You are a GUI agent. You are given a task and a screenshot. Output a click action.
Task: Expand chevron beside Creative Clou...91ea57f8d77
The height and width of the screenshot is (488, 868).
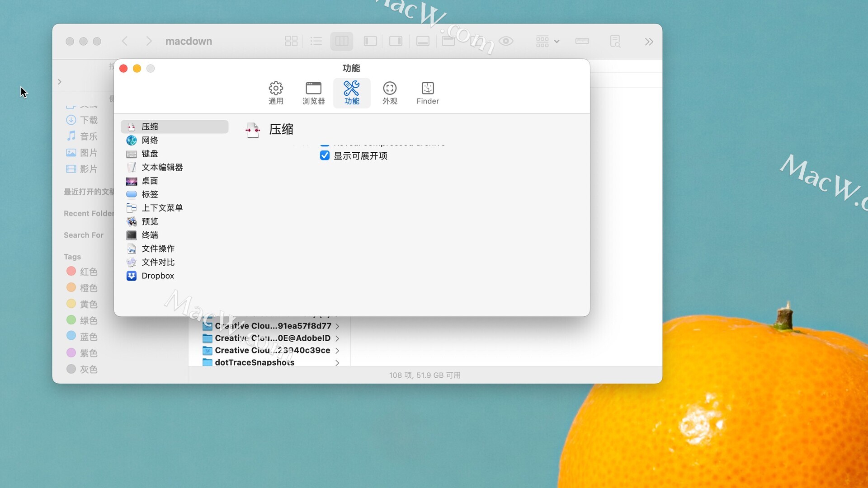[337, 326]
